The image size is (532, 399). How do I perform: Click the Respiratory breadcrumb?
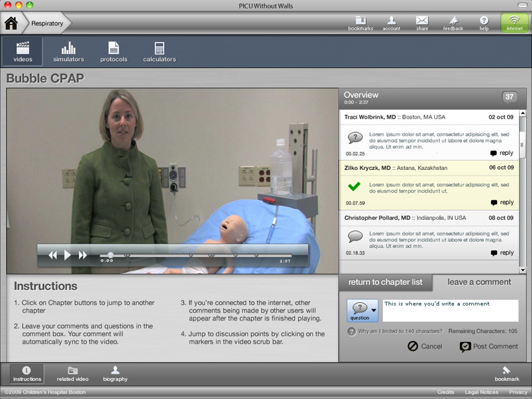click(47, 23)
